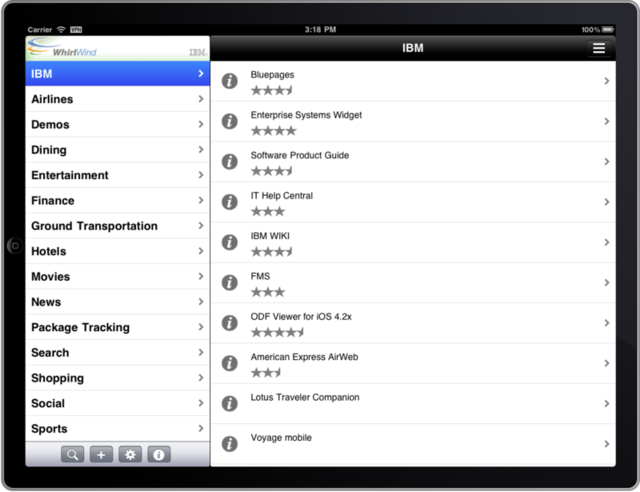Select the Finance category

pyautogui.click(x=118, y=200)
